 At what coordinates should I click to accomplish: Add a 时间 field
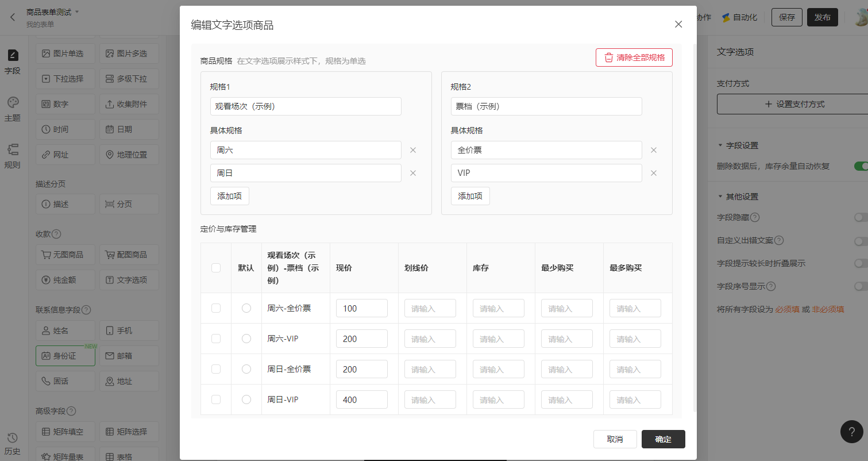coord(65,129)
